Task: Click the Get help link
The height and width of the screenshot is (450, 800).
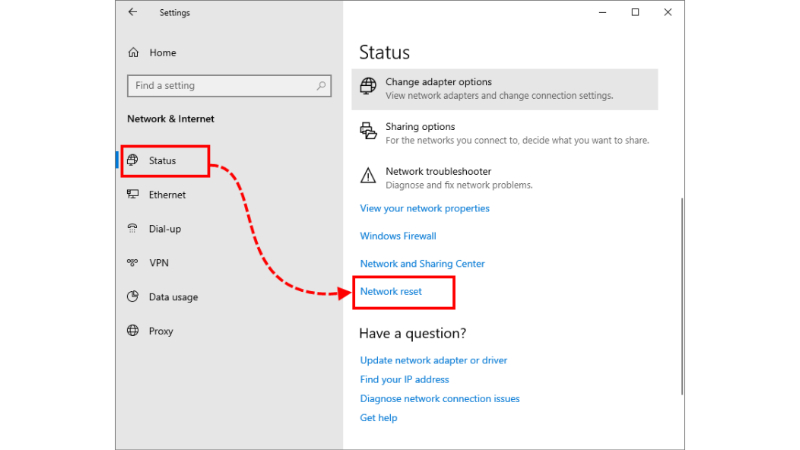Action: (x=379, y=418)
